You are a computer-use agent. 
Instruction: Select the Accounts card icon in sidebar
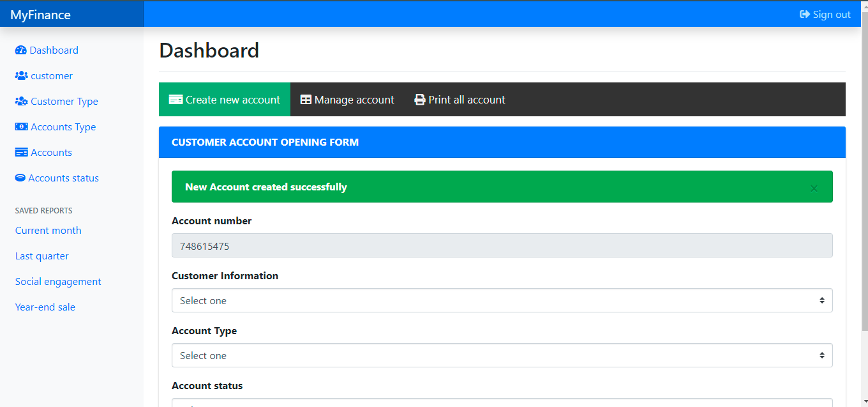[x=20, y=152]
